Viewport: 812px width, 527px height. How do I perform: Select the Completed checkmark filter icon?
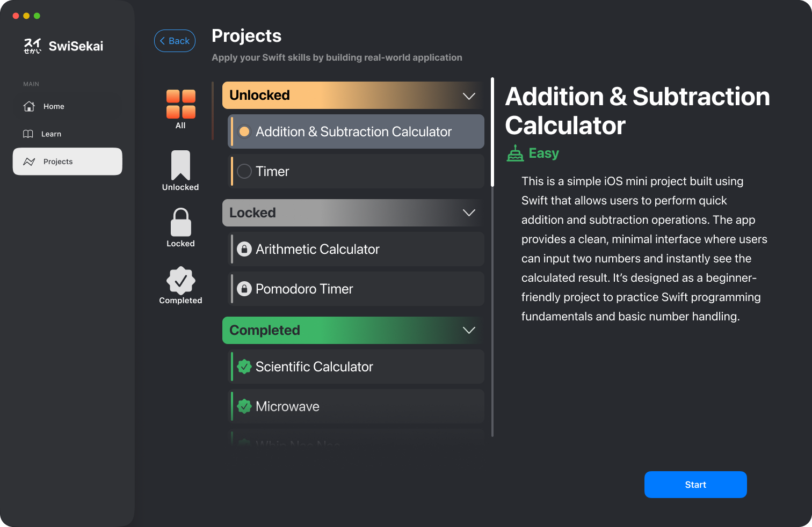coord(180,281)
